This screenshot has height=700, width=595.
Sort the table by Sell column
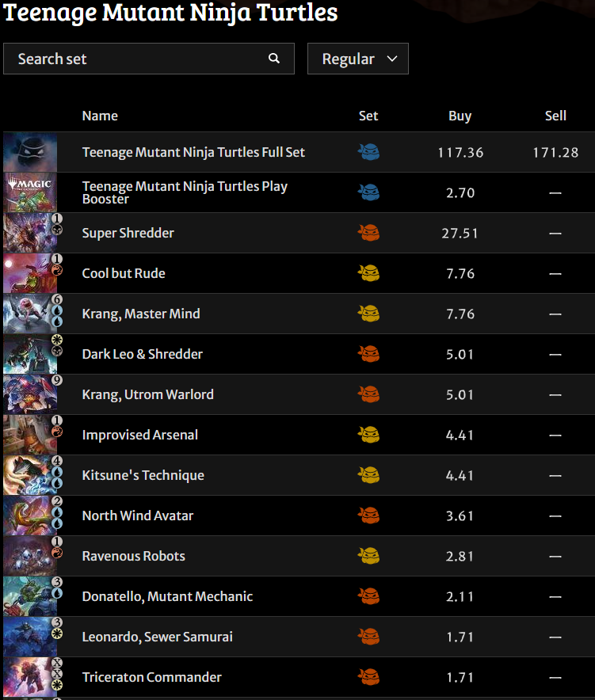(x=555, y=116)
